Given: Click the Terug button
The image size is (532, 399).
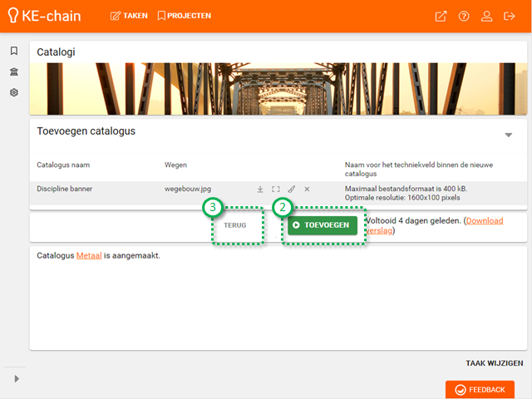Looking at the screenshot, I should coord(235,225).
